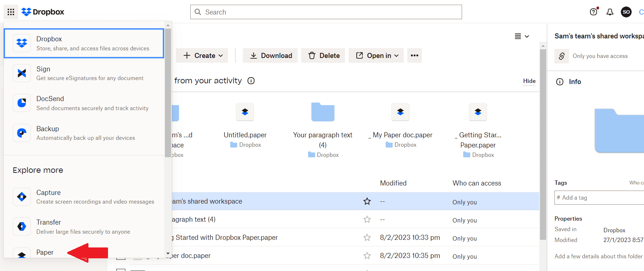Click Add a few details about this folder
Image resolution: width=644 pixels, height=271 pixels.
pos(599,256)
